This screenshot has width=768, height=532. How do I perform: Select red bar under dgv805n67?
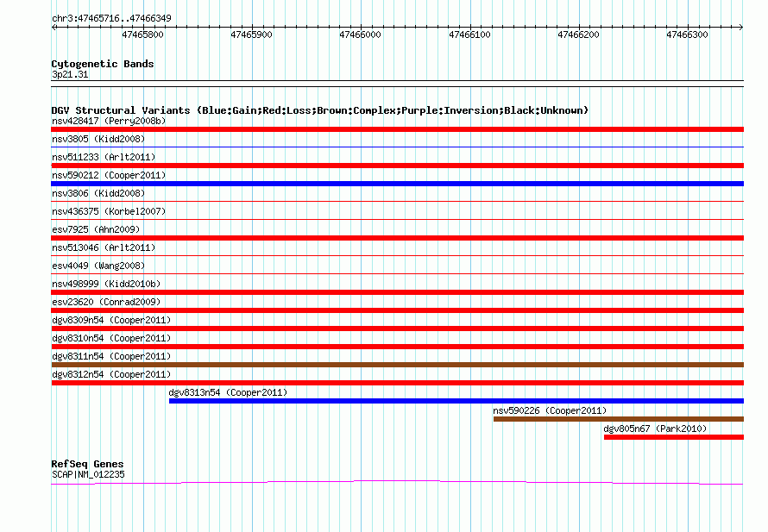tap(674, 437)
